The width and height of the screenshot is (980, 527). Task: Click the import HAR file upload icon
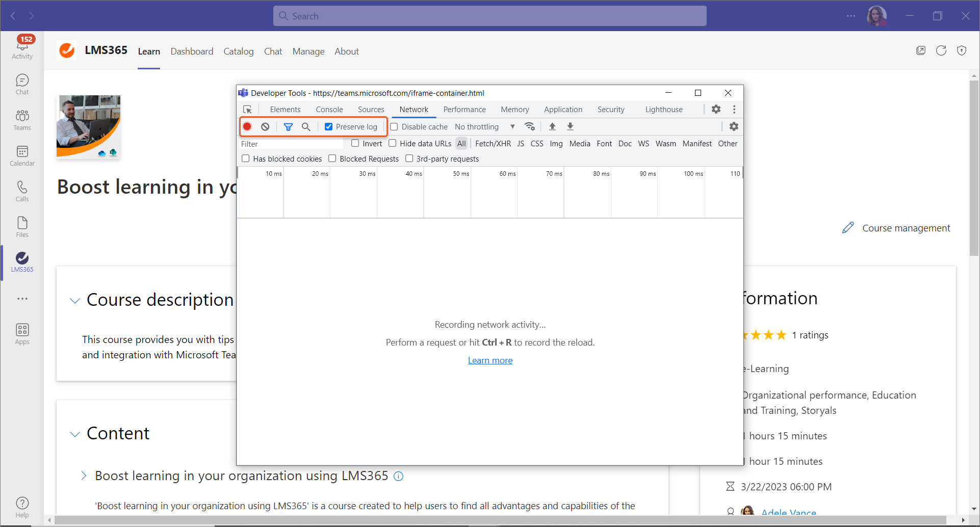pyautogui.click(x=552, y=126)
